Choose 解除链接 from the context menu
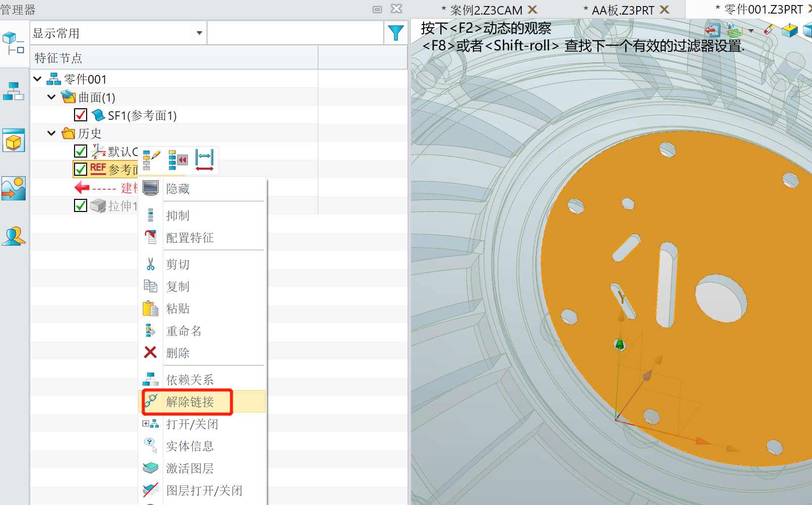Screen dimensions: 812x505 tap(202, 402)
